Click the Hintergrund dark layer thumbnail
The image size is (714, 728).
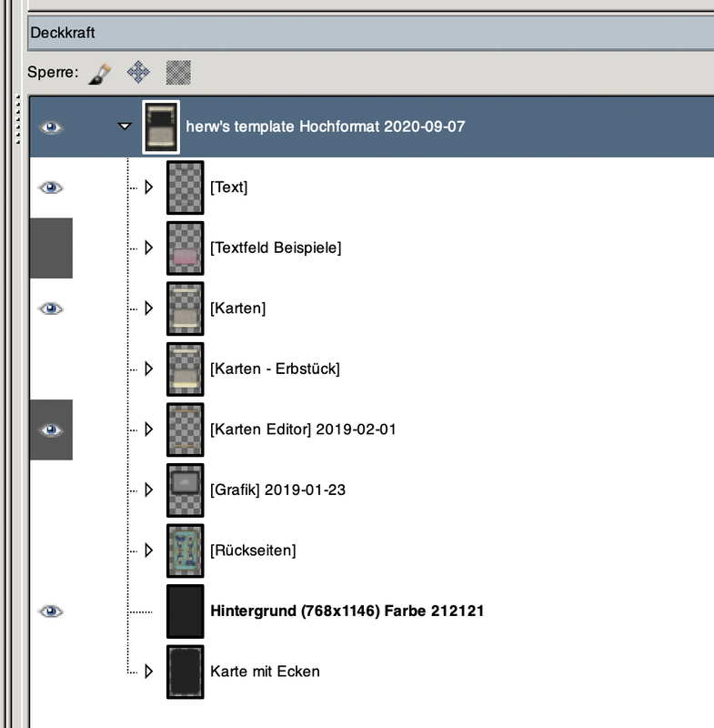186,612
